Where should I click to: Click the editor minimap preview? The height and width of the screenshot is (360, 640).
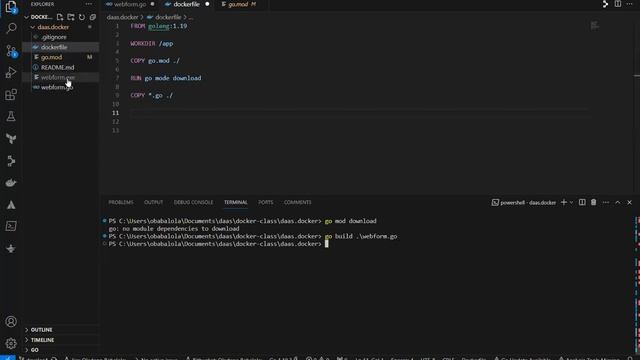pos(595,26)
